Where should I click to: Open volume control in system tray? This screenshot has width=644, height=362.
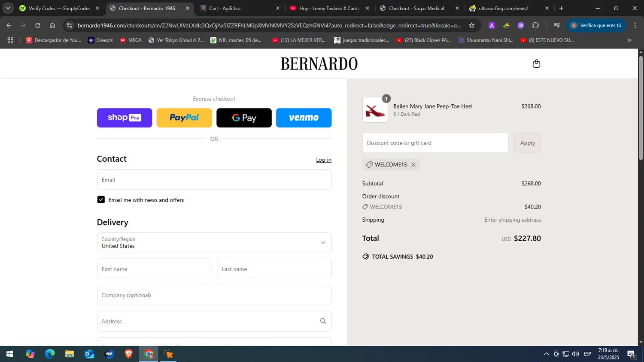click(575, 354)
